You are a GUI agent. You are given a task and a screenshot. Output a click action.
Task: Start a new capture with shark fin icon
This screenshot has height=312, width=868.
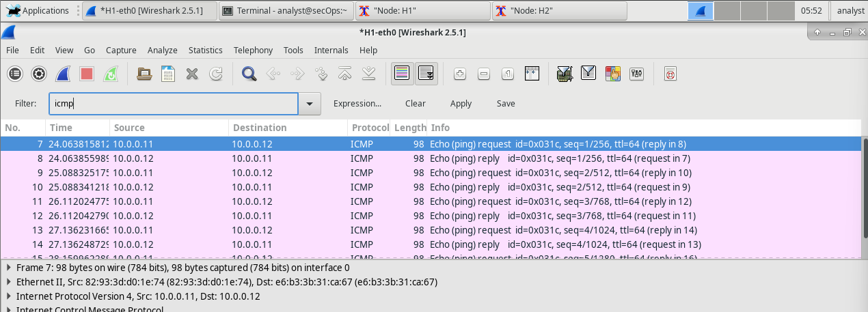click(63, 74)
